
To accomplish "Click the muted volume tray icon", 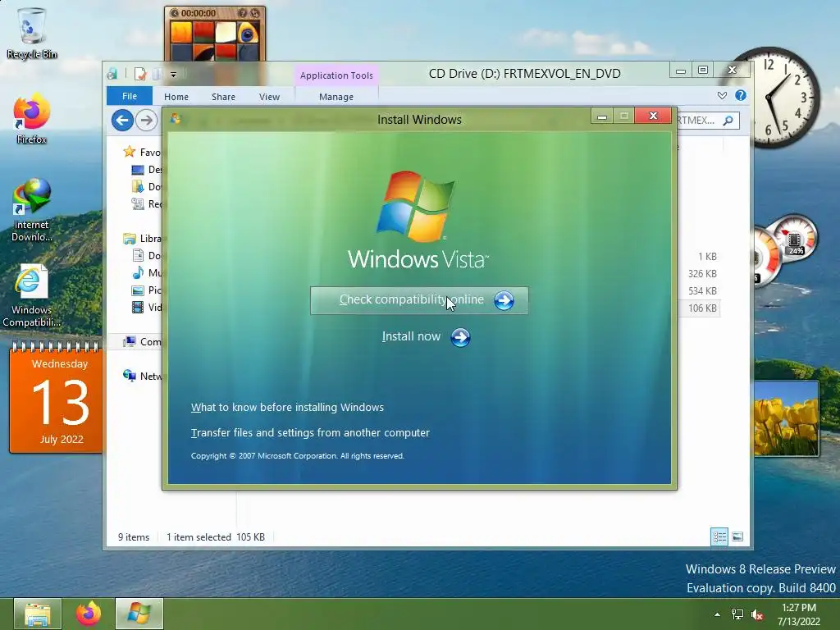I will [757, 614].
